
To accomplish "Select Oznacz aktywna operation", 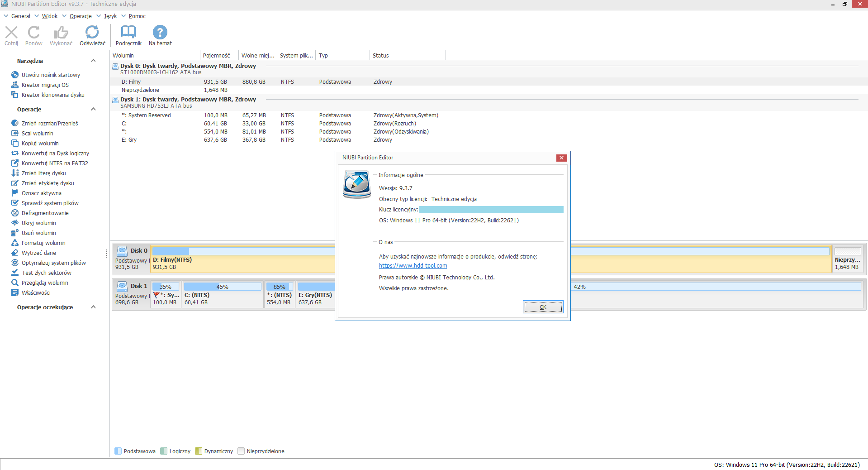I will (42, 193).
